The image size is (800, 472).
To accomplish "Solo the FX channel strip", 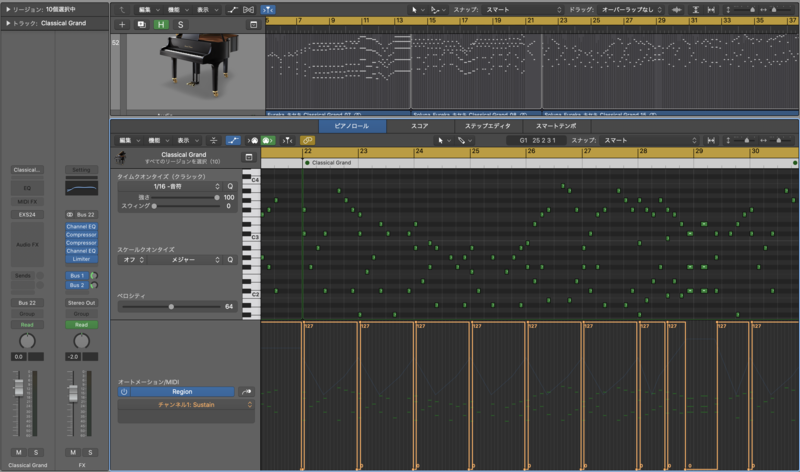I will [90, 453].
